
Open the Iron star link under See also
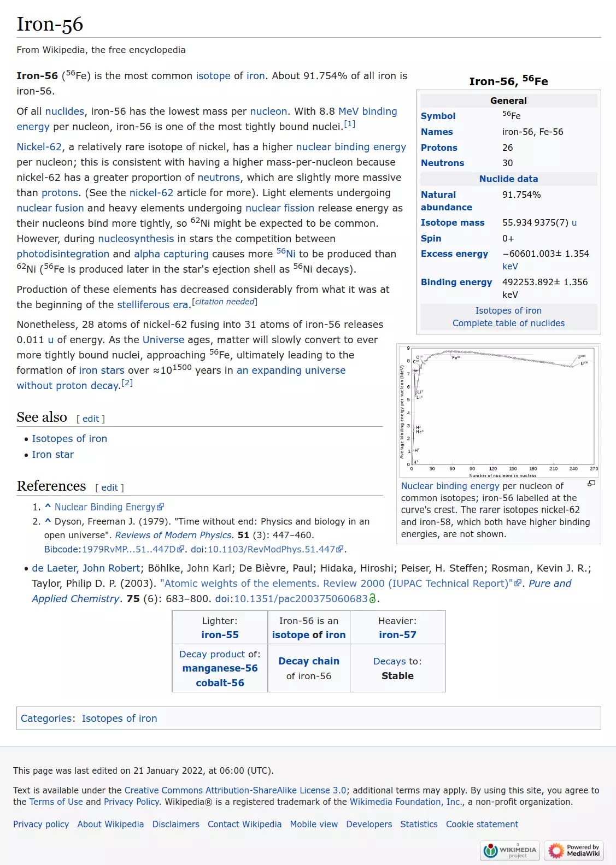coord(52,455)
